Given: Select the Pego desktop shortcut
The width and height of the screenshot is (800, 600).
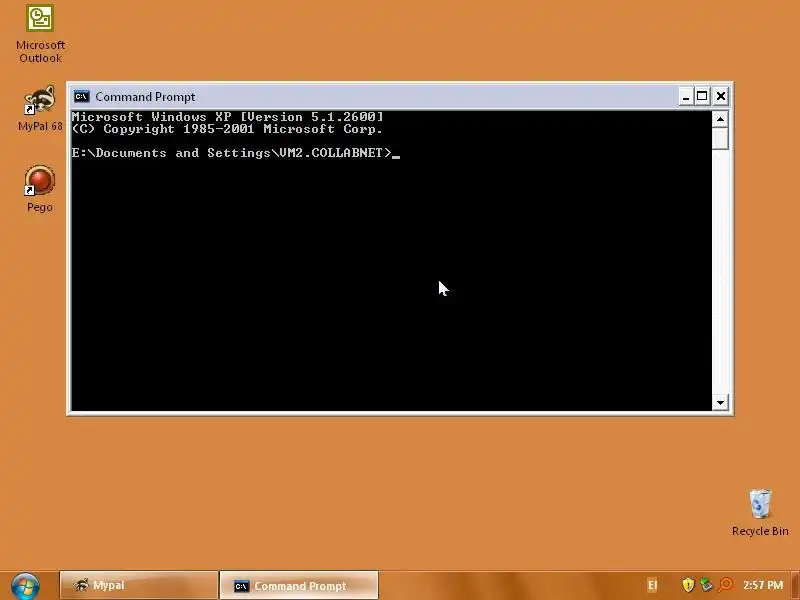Looking at the screenshot, I should coord(40,189).
